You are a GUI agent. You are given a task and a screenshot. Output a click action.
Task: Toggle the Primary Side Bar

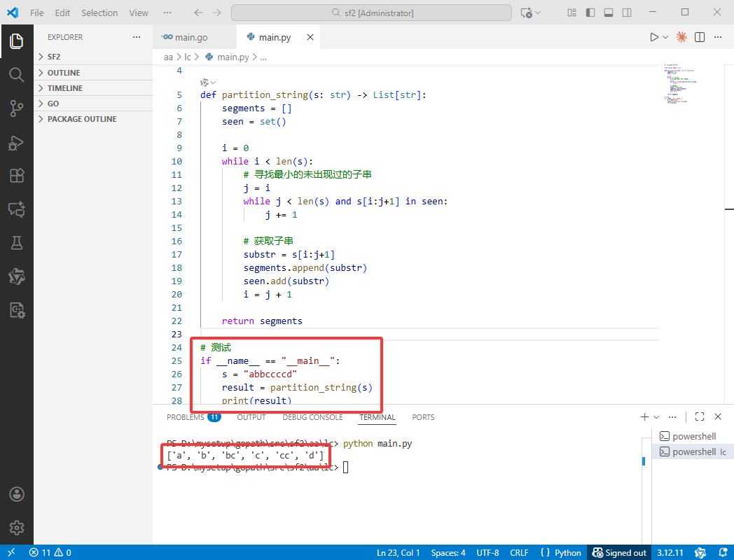click(x=590, y=13)
